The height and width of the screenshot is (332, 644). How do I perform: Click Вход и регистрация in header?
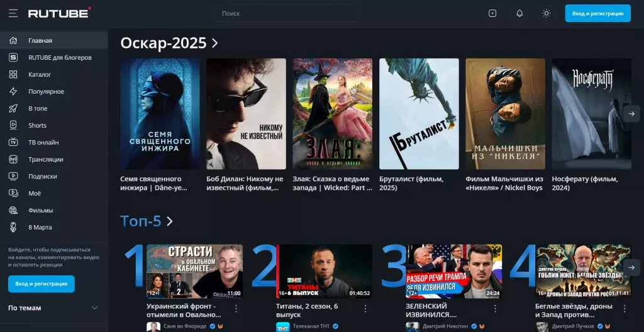click(597, 14)
